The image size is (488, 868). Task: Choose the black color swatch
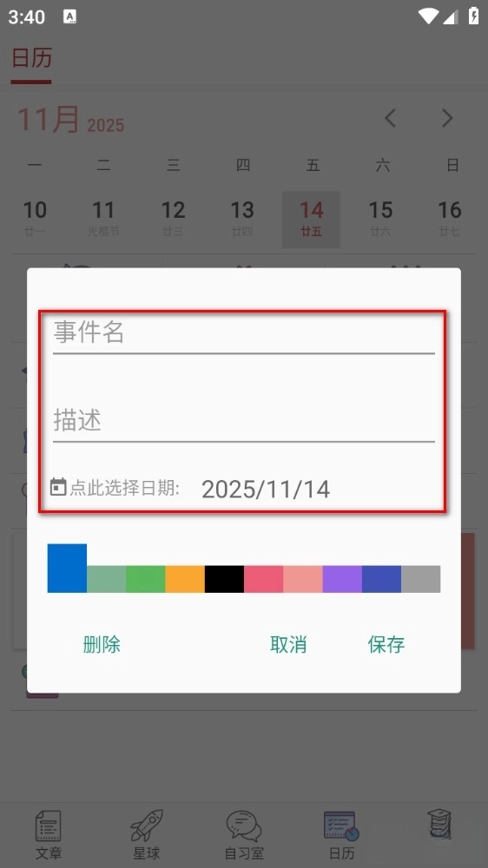tap(224, 579)
